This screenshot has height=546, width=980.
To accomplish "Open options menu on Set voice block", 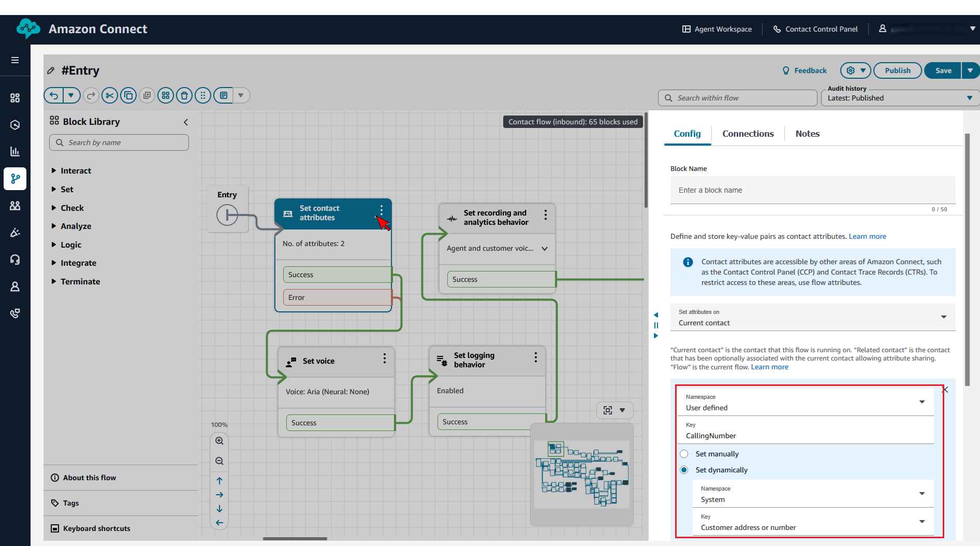I will click(384, 358).
